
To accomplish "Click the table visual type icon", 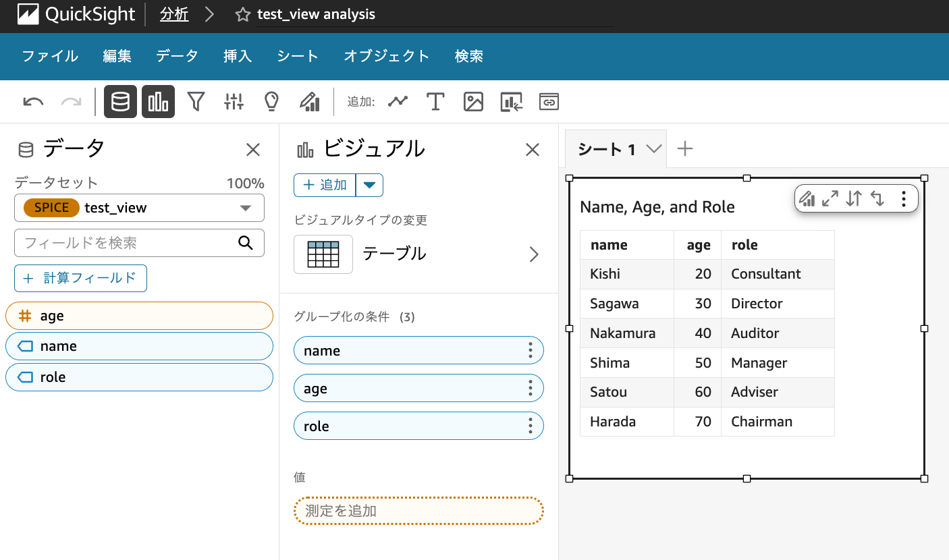I will point(323,254).
